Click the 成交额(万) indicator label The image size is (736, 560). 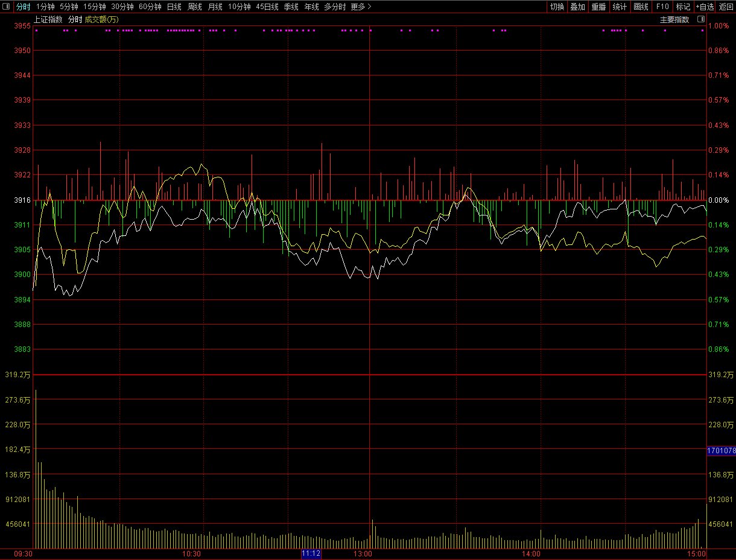pyautogui.click(x=102, y=19)
